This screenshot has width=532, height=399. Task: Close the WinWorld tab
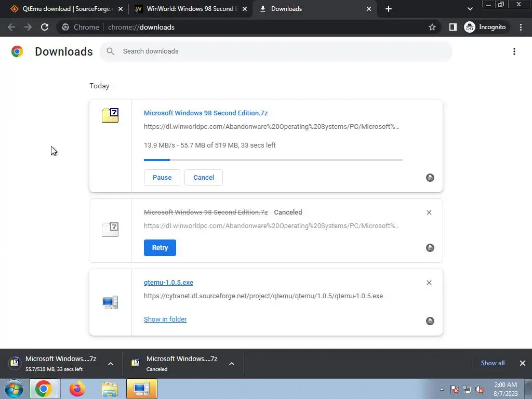(x=245, y=9)
